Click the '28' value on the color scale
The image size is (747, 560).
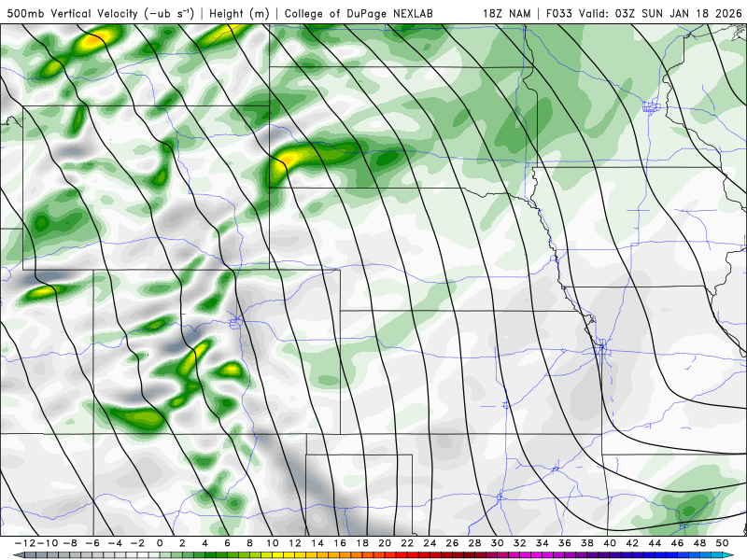coord(475,543)
